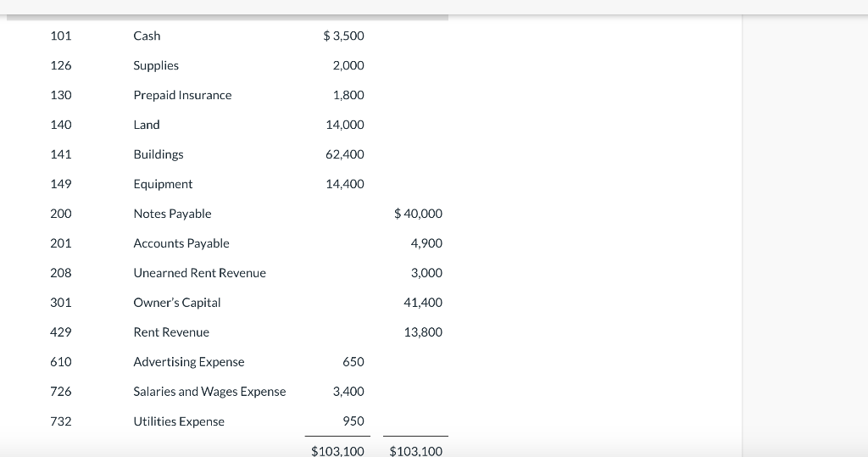Click the Rent Revenue account name

coord(171,332)
